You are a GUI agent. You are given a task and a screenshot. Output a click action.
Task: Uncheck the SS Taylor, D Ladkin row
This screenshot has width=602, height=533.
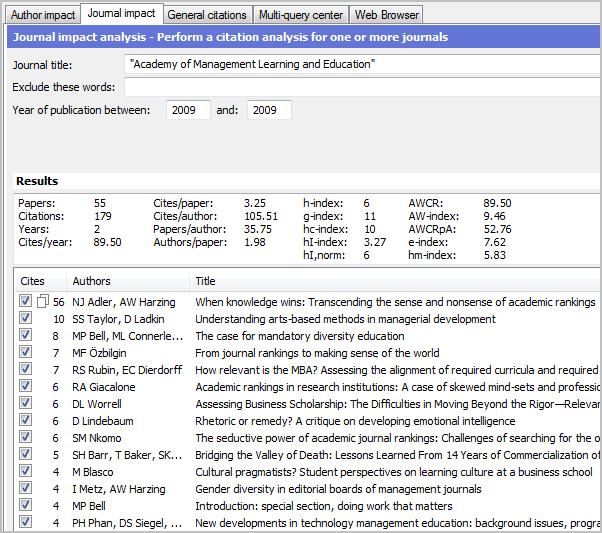pyautogui.click(x=25, y=318)
